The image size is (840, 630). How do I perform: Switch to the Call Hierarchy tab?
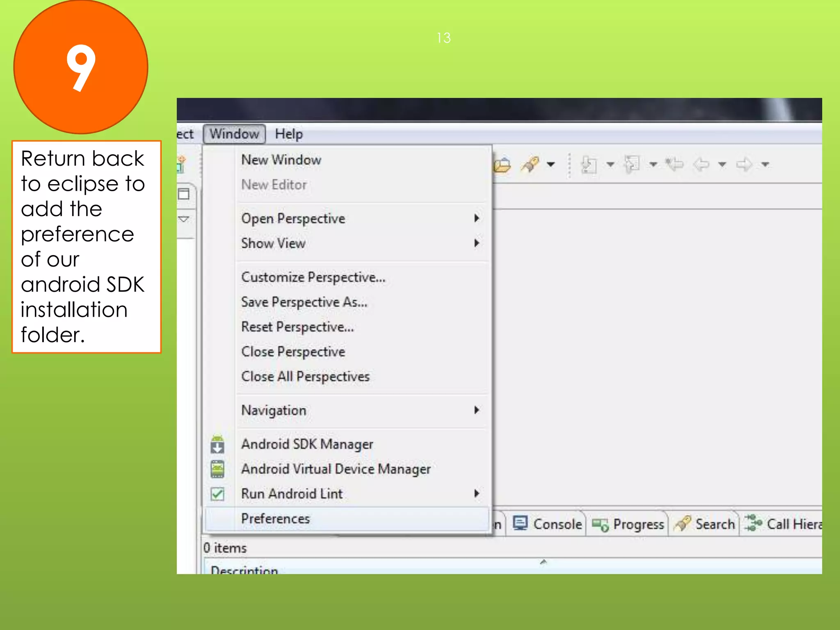click(x=783, y=524)
